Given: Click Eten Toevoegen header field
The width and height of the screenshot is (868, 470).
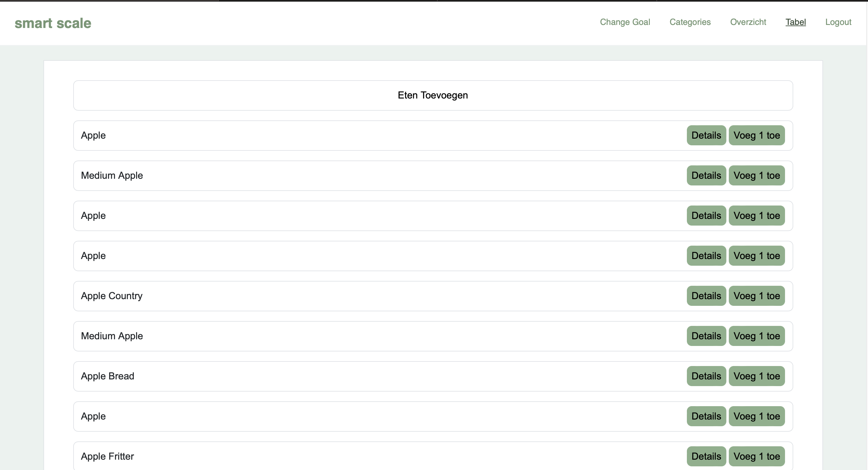Looking at the screenshot, I should 433,95.
